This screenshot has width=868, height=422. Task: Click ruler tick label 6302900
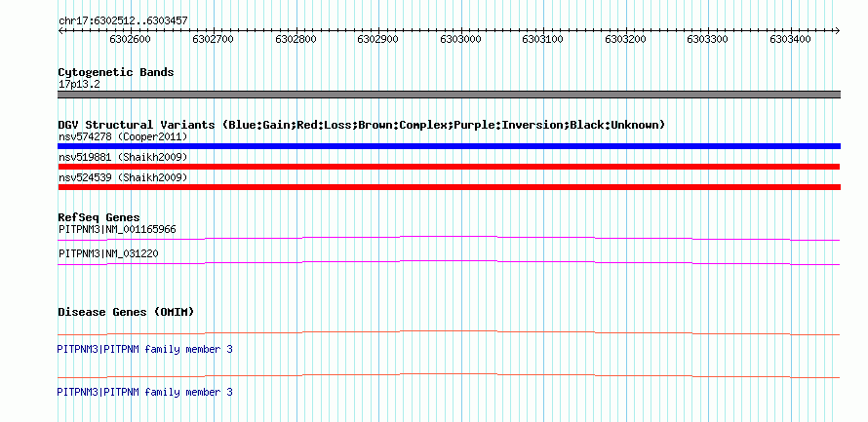coord(377,39)
